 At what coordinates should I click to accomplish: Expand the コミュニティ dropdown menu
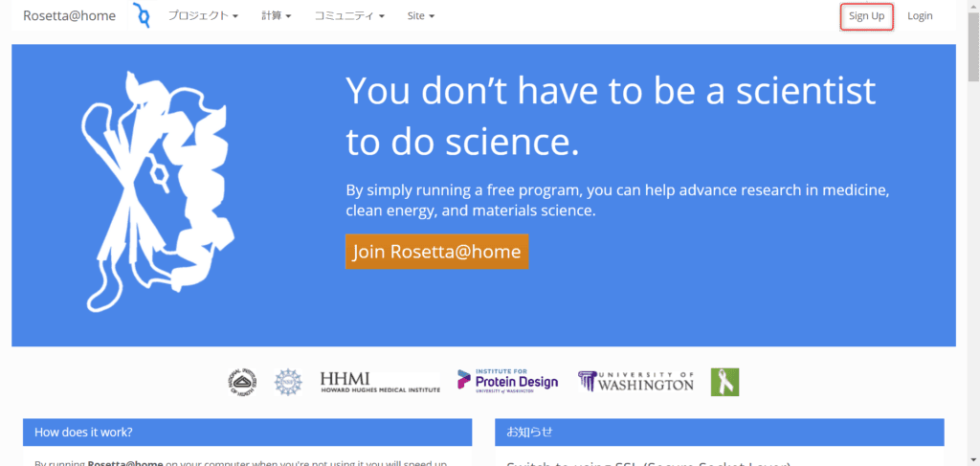pyautogui.click(x=349, y=16)
